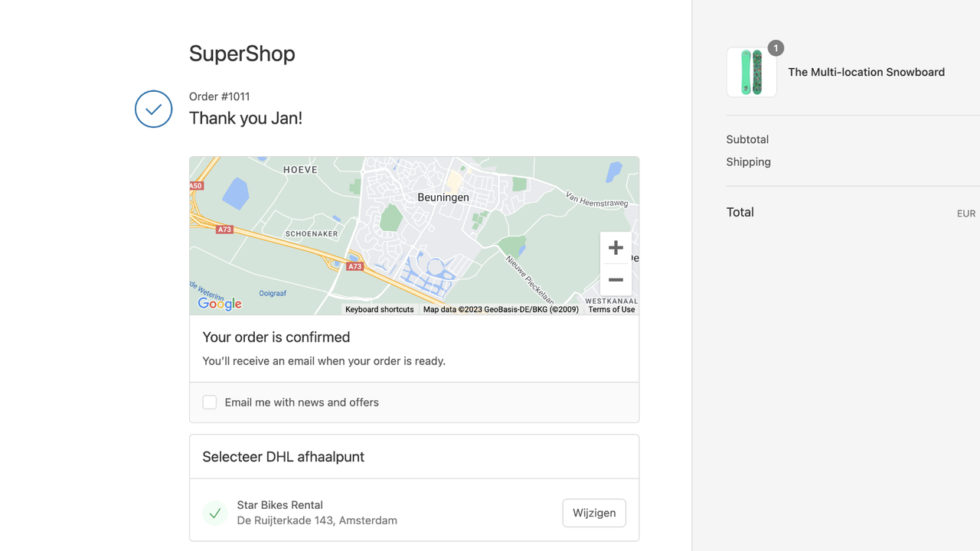Click Your order is confirmed heading
This screenshot has height=551, width=980.
point(276,337)
